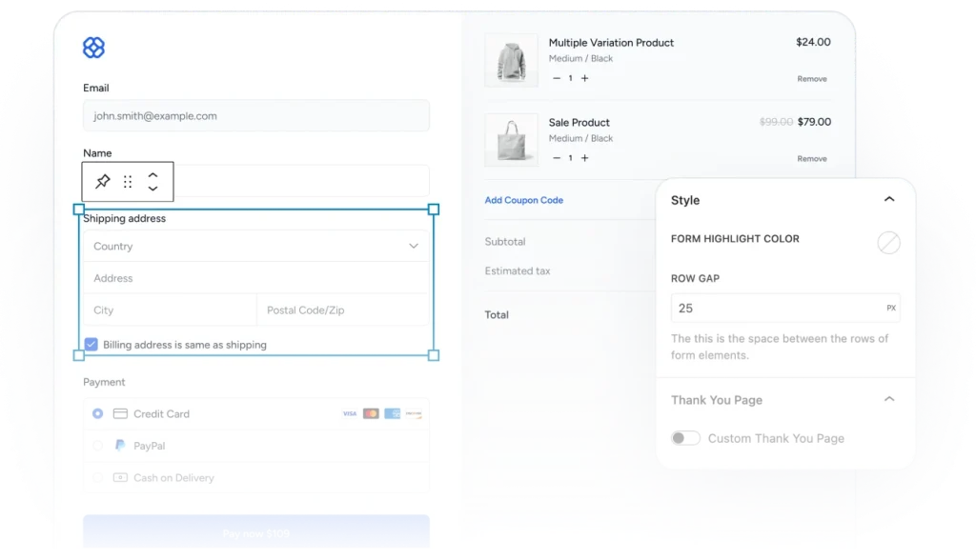Decrease quantity of Sale Product
The height and width of the screenshot is (560, 976).
pyautogui.click(x=557, y=158)
